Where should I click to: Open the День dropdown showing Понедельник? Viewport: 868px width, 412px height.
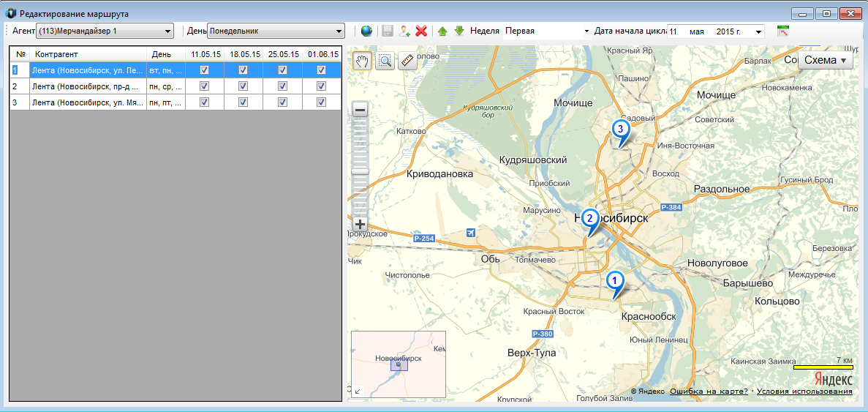pos(339,31)
